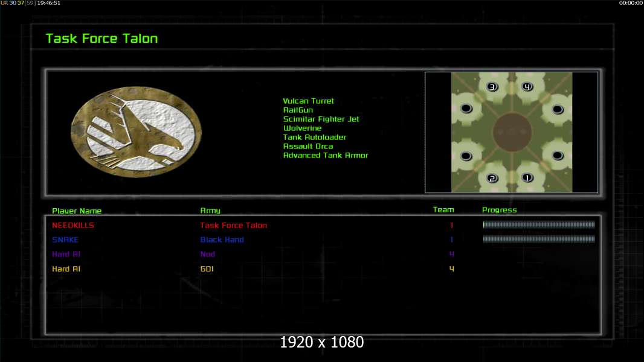Click NEEDKILLS loading progress bar

point(539,224)
